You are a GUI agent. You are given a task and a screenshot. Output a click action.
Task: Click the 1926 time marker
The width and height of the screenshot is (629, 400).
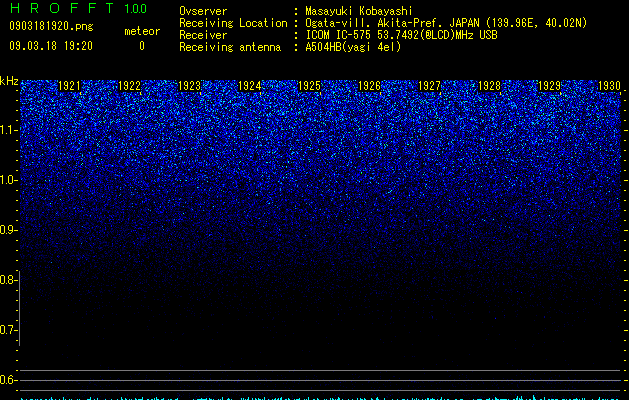[369, 86]
